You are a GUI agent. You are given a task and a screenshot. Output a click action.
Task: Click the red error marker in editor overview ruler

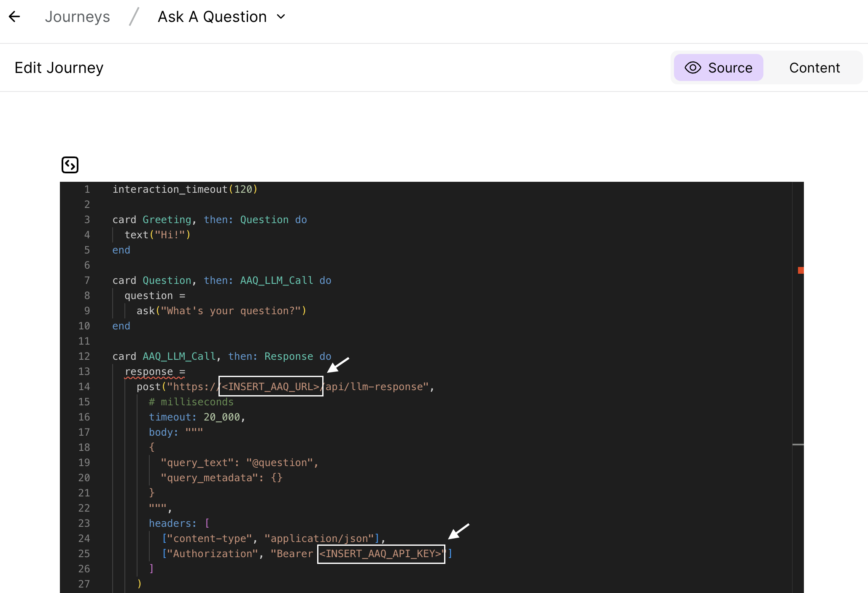click(x=801, y=270)
